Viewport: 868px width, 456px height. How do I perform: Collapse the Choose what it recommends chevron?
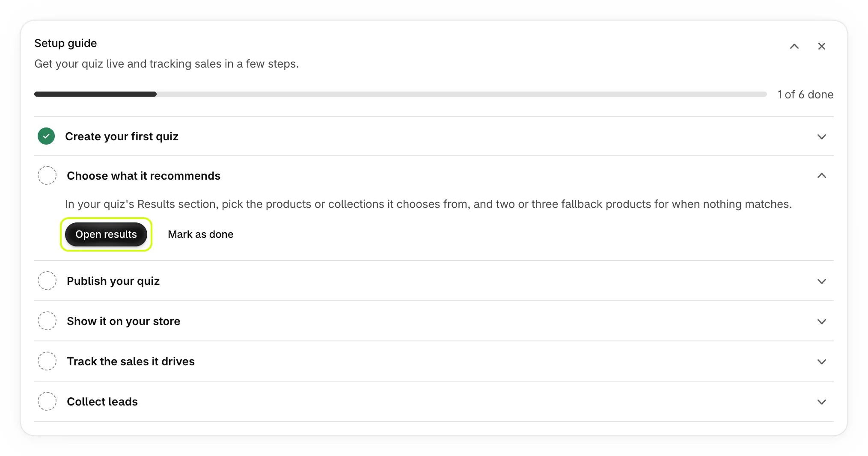tap(821, 175)
